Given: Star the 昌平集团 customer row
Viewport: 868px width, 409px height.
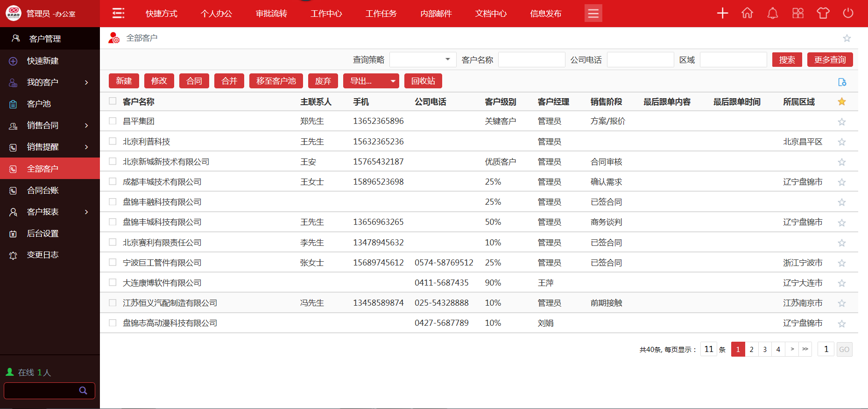Looking at the screenshot, I should click(x=841, y=122).
